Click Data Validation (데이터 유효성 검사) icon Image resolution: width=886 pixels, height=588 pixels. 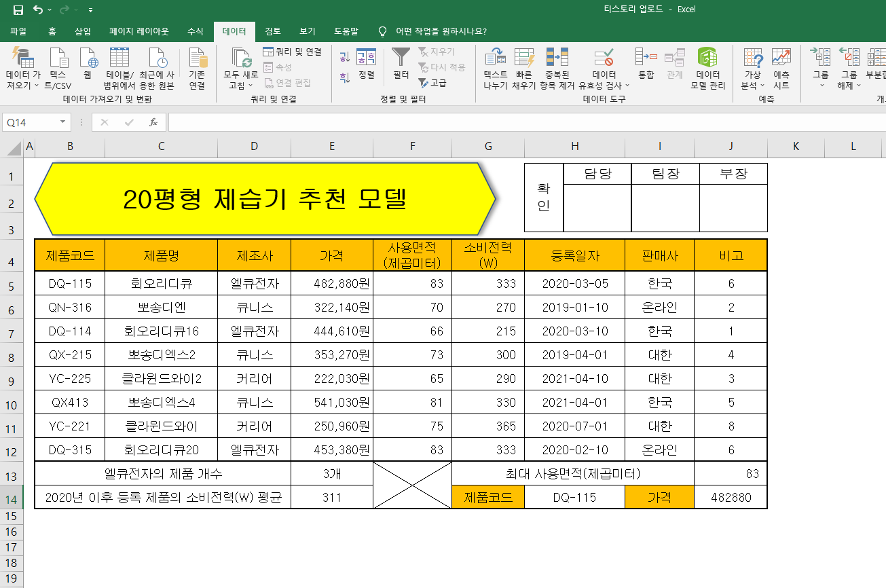pyautogui.click(x=604, y=58)
